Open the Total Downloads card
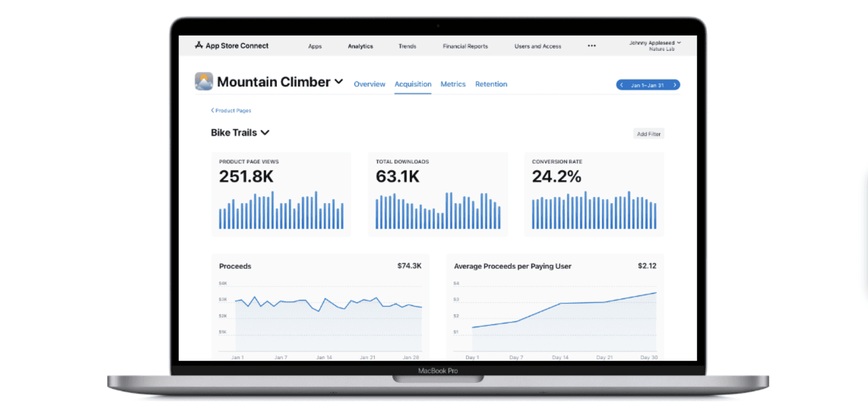Image resolution: width=868 pixels, height=408 pixels. tap(438, 194)
